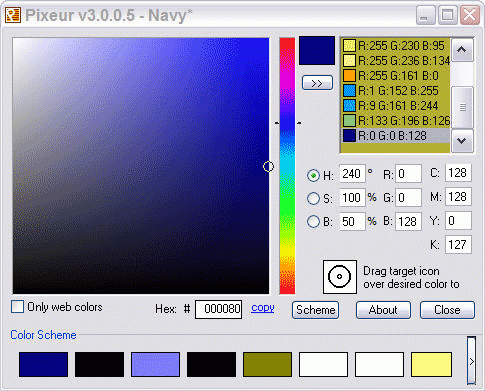
Task: Pick the light periwinkle scheme swatch
Action: click(x=155, y=365)
